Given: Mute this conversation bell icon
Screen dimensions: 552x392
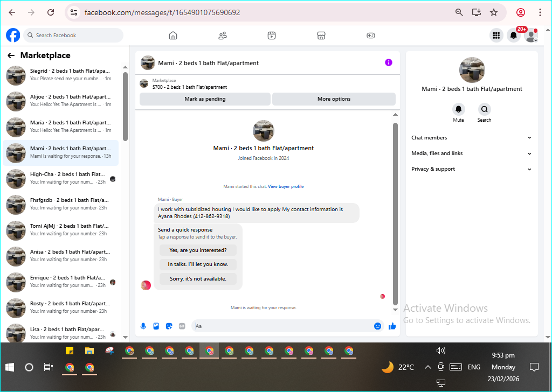Looking at the screenshot, I should 458,109.
